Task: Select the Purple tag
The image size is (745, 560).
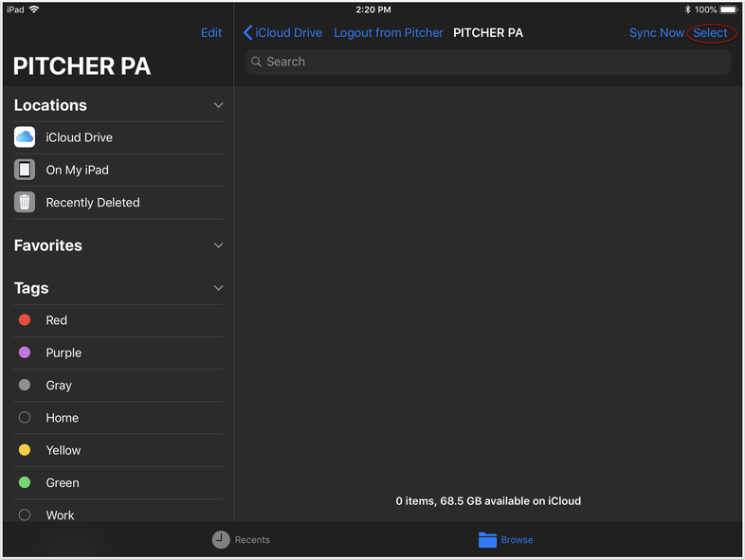Action: point(64,352)
